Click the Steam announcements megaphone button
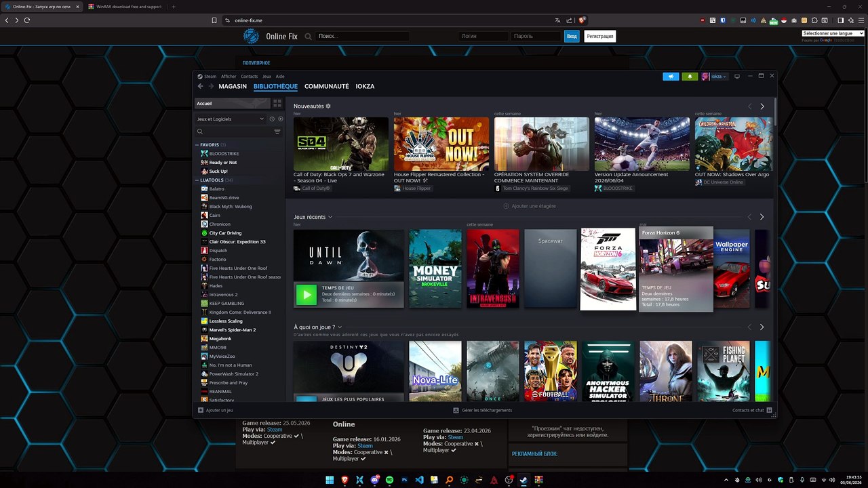The width and height of the screenshot is (868, 488). click(x=670, y=77)
